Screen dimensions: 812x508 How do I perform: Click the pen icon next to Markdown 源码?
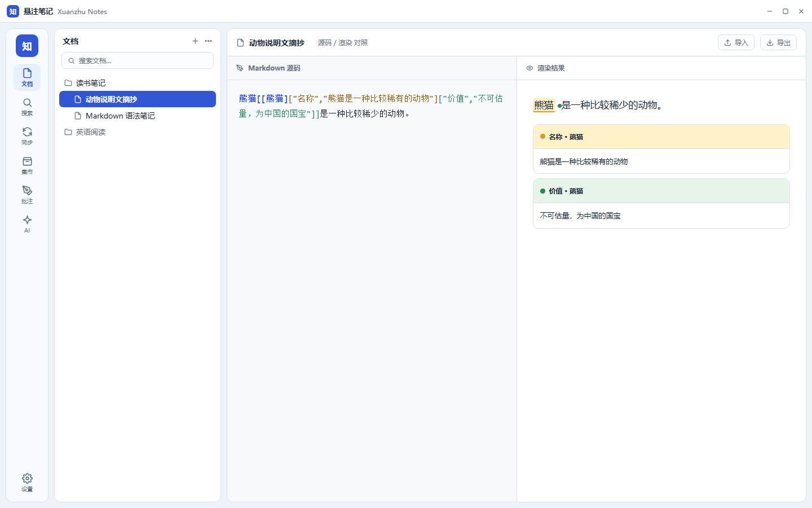[240, 68]
